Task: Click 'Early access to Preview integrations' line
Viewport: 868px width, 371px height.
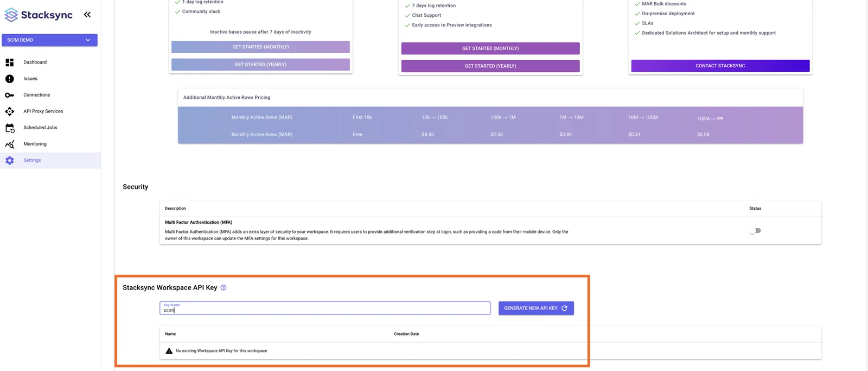Action: pyautogui.click(x=452, y=25)
